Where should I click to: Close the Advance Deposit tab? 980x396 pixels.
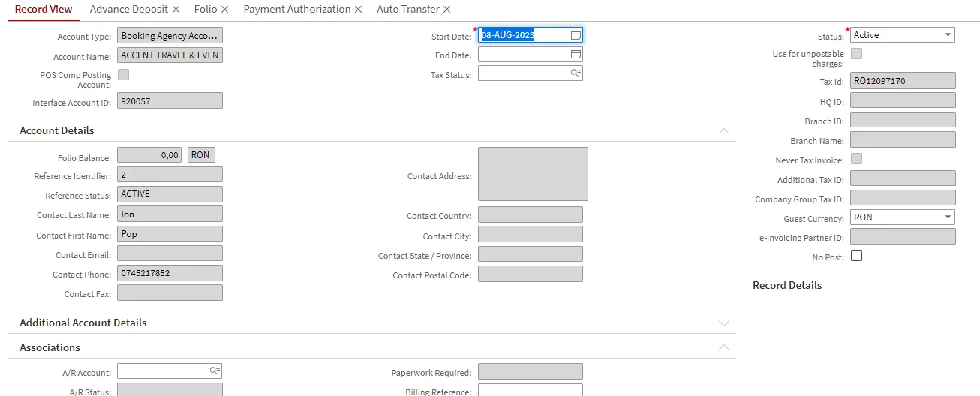point(176,10)
